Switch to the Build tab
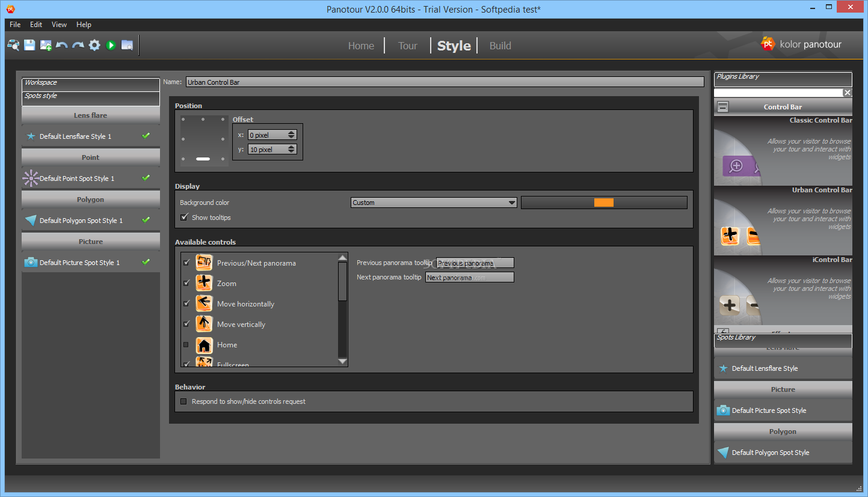Image resolution: width=868 pixels, height=497 pixels. click(500, 46)
